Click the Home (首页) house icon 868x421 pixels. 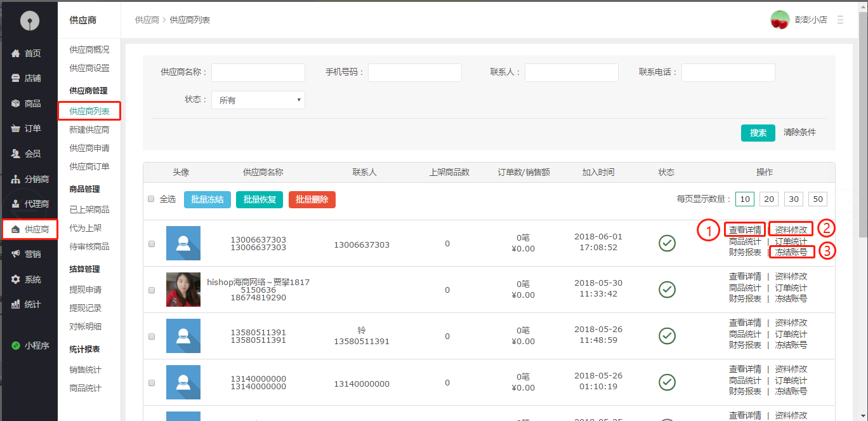pos(16,53)
